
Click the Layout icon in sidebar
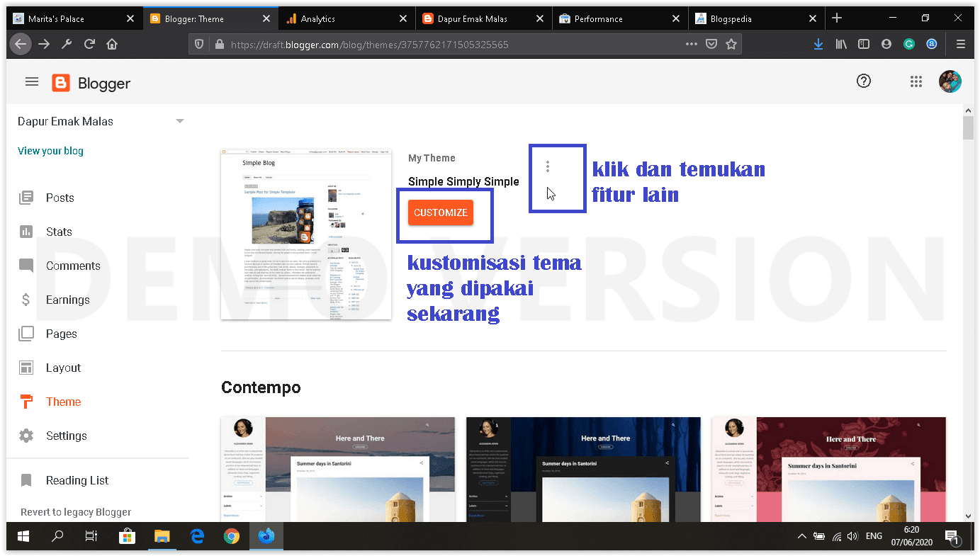pyautogui.click(x=26, y=368)
